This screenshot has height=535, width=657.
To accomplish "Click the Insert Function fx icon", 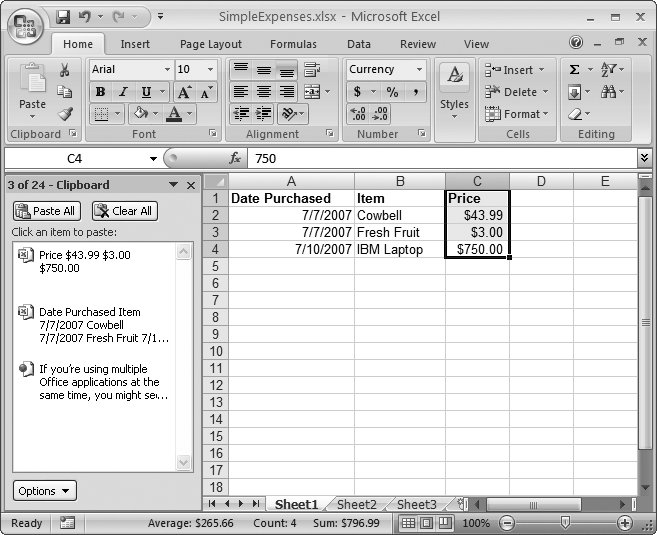I will coord(235,158).
